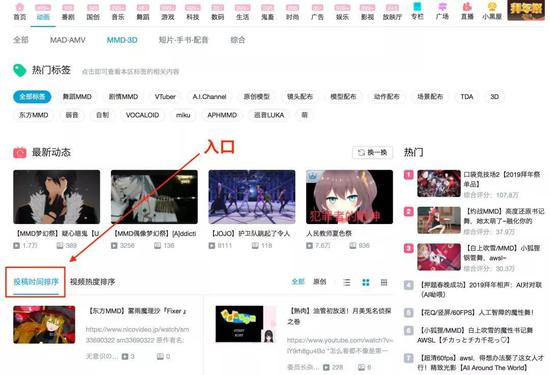Image resolution: width=550 pixels, height=375 pixels.
Task: Open the 音乐 category in navigation
Action: click(x=118, y=12)
